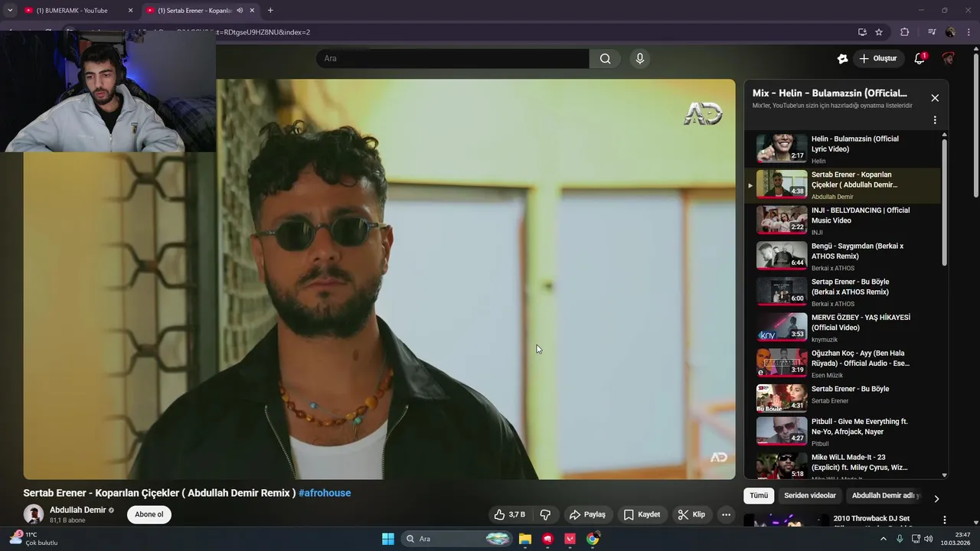Open File Explorer from the taskbar
This screenshot has width=980, height=551.
525,539
